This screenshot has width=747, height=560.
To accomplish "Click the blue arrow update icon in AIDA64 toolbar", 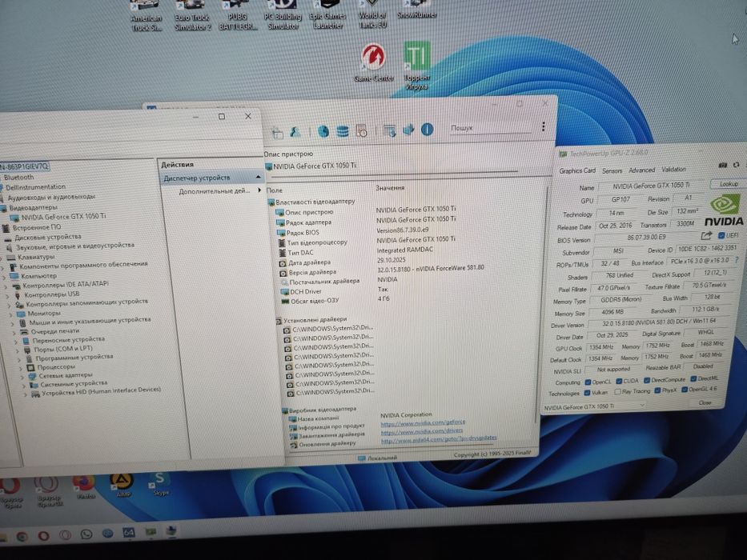I will [x=408, y=130].
